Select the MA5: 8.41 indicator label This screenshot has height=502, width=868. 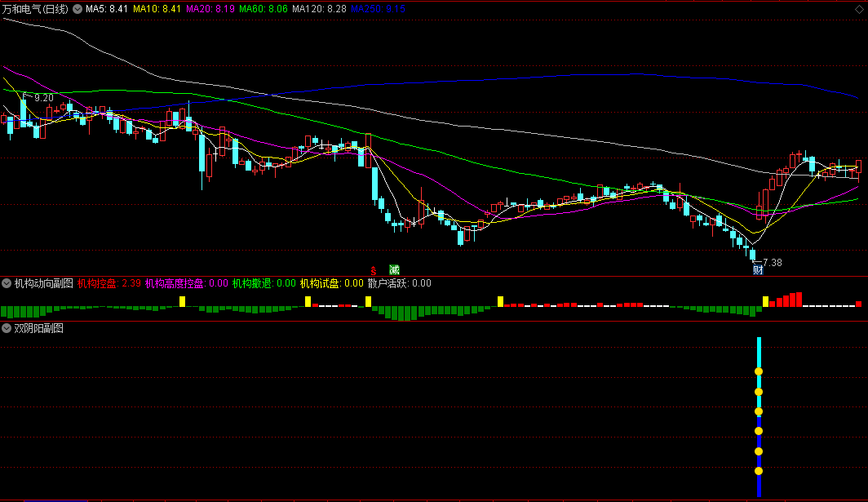106,9
